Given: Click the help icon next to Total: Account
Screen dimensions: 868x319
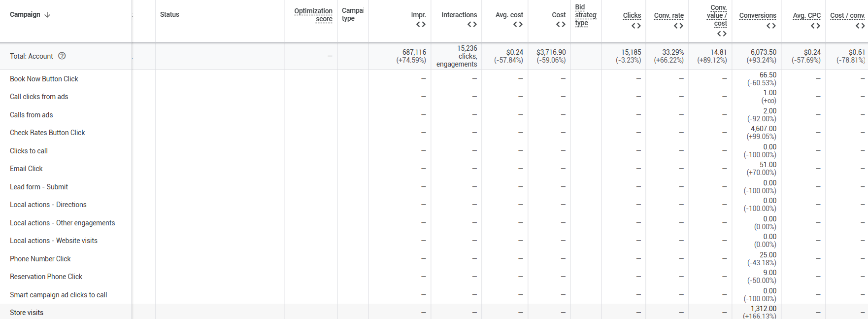Looking at the screenshot, I should tap(62, 56).
